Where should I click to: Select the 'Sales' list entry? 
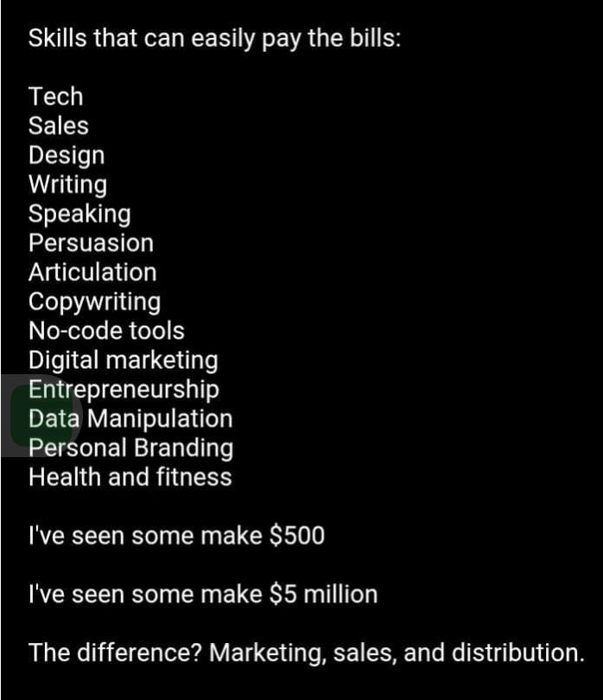[59, 125]
